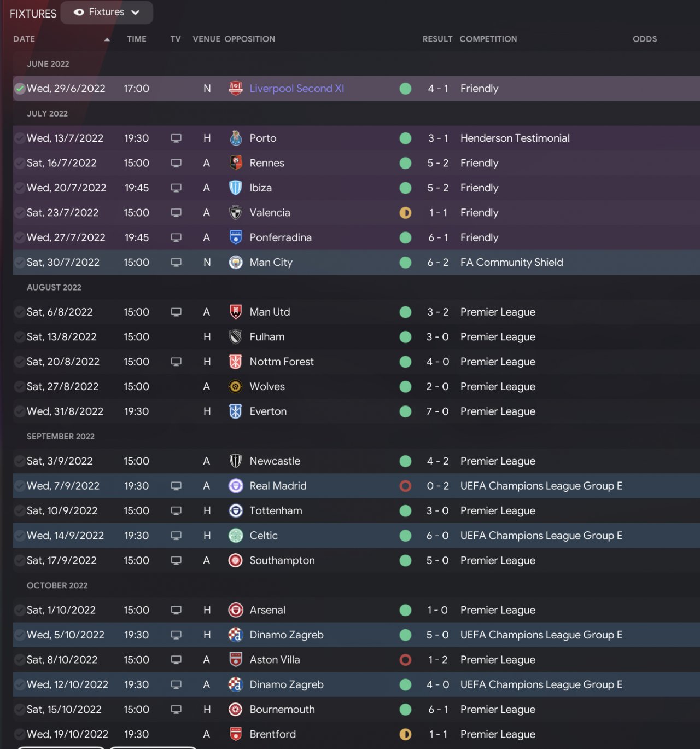Click the green win indicator for Everton match
This screenshot has width=700, height=749.
coord(405,411)
